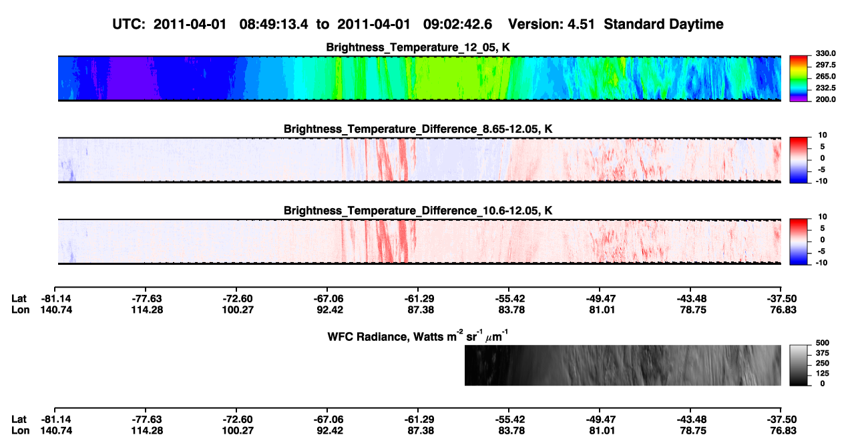Click the 200.0 colorbar tick label
The width and height of the screenshot is (868, 445).
825,99
